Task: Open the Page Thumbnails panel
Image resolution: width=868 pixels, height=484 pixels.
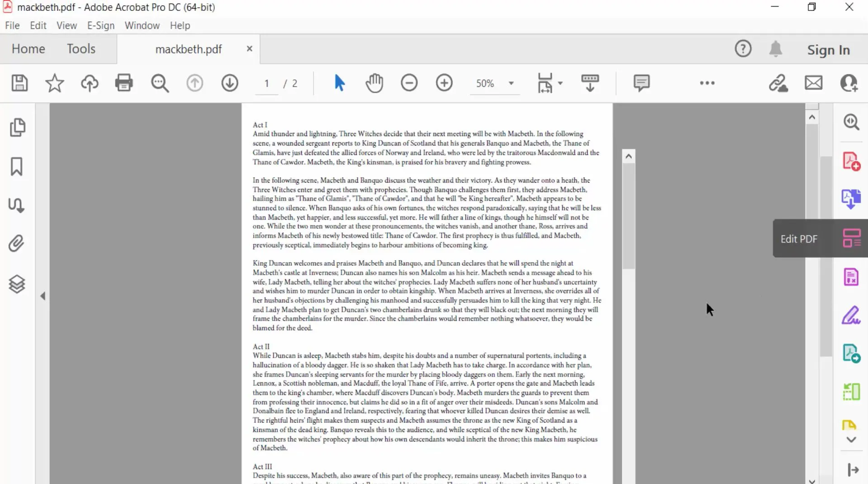Action: (17, 127)
